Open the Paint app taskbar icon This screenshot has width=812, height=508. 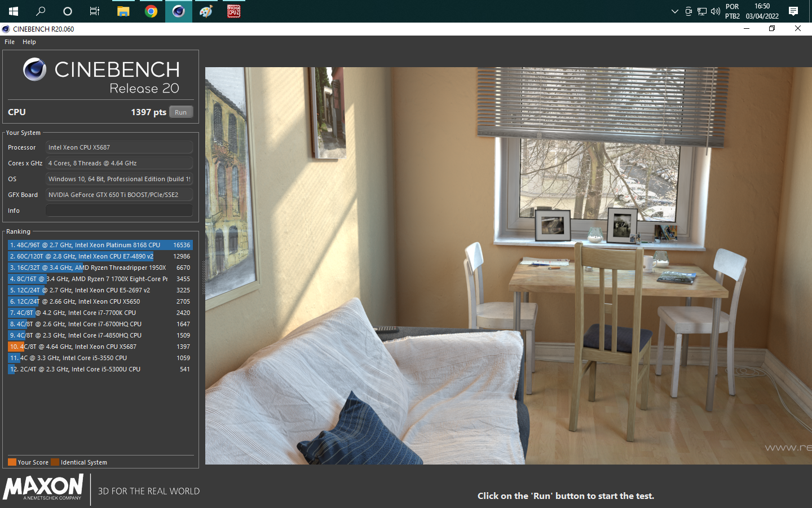(x=206, y=11)
